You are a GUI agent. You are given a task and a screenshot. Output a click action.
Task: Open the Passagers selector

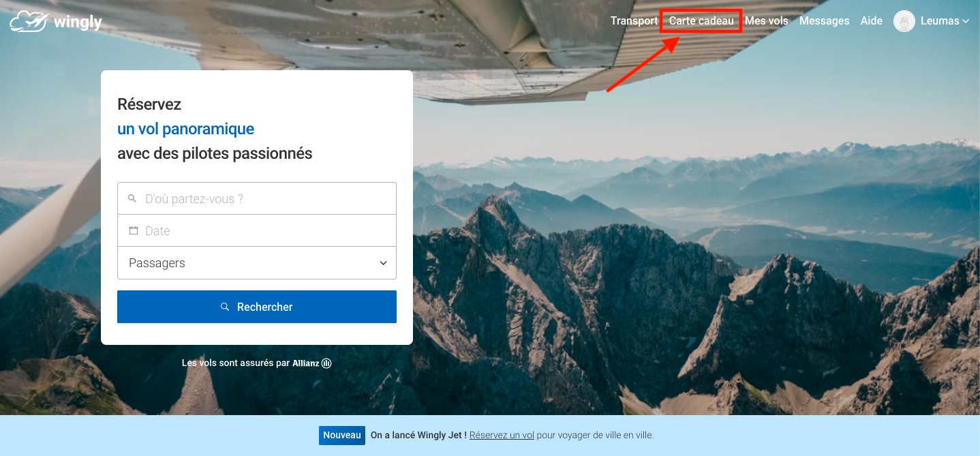click(x=257, y=263)
